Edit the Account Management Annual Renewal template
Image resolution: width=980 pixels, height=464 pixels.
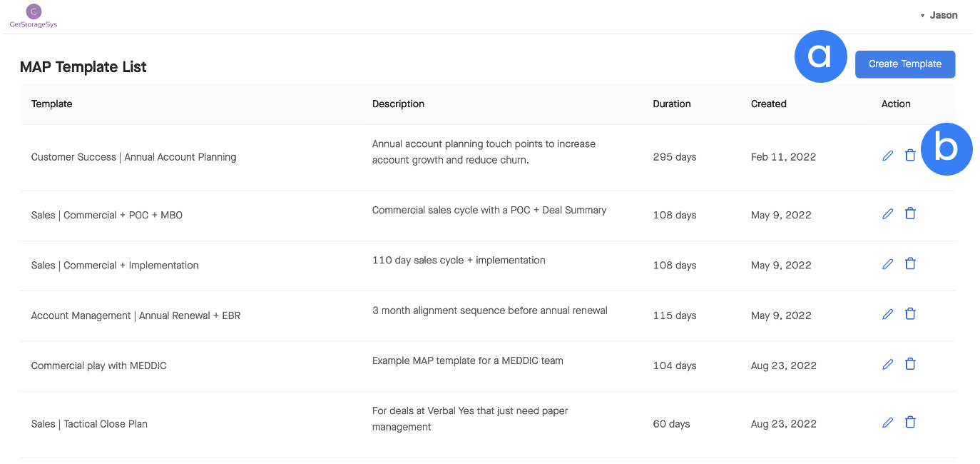(887, 314)
